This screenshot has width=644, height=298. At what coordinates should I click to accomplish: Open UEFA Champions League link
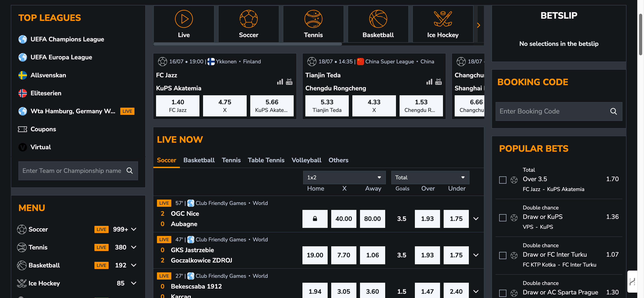(67, 39)
